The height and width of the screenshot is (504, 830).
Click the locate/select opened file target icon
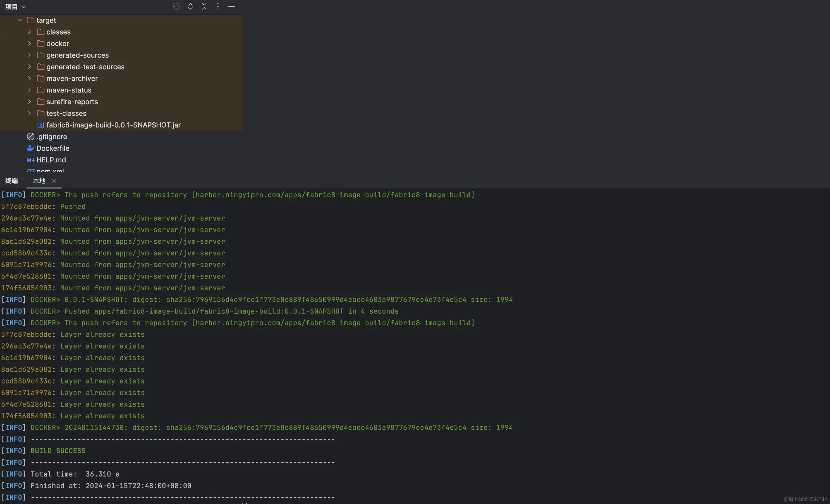click(x=176, y=6)
